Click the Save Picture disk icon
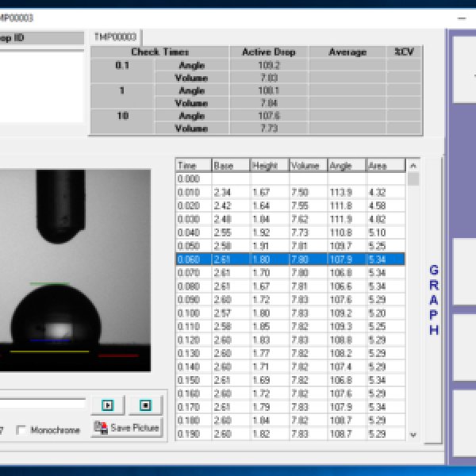The height and width of the screenshot is (476, 476). (x=101, y=428)
